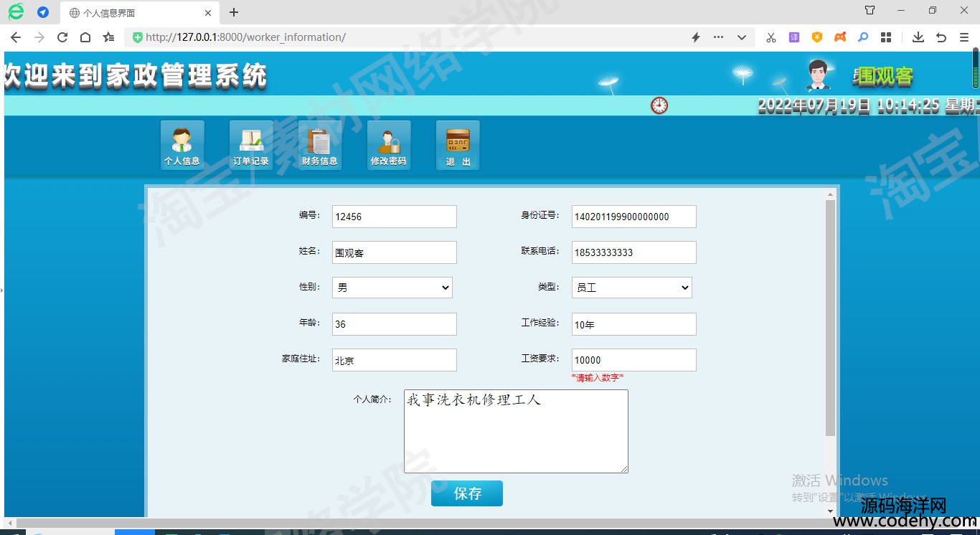This screenshot has width=980, height=535.
Task: Click the 工作经验 experience field
Action: tap(634, 324)
